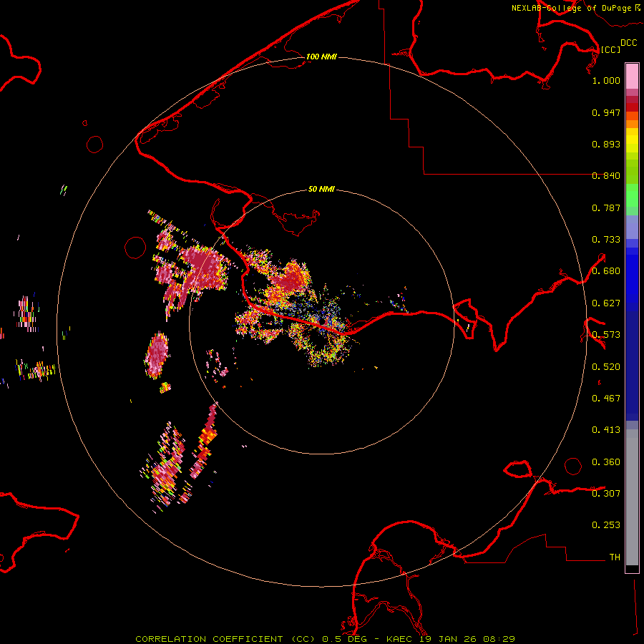Click the 1.000 scale value
The width and height of the screenshot is (644, 644).
[606, 81]
